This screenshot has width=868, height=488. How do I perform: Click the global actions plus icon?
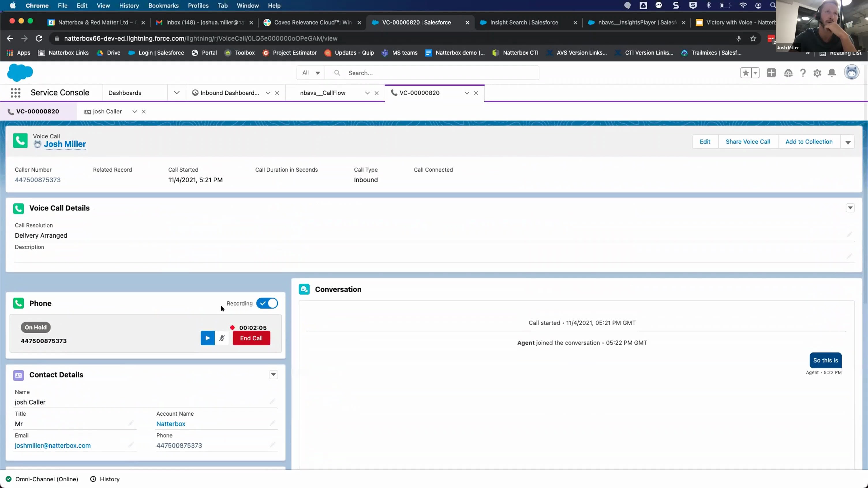pyautogui.click(x=771, y=73)
